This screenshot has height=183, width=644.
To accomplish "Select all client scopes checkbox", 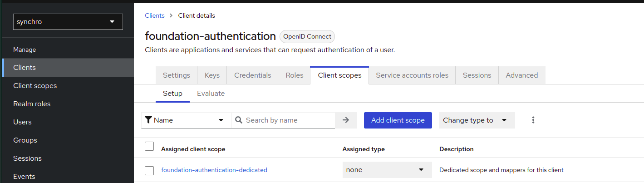I will 149,146.
